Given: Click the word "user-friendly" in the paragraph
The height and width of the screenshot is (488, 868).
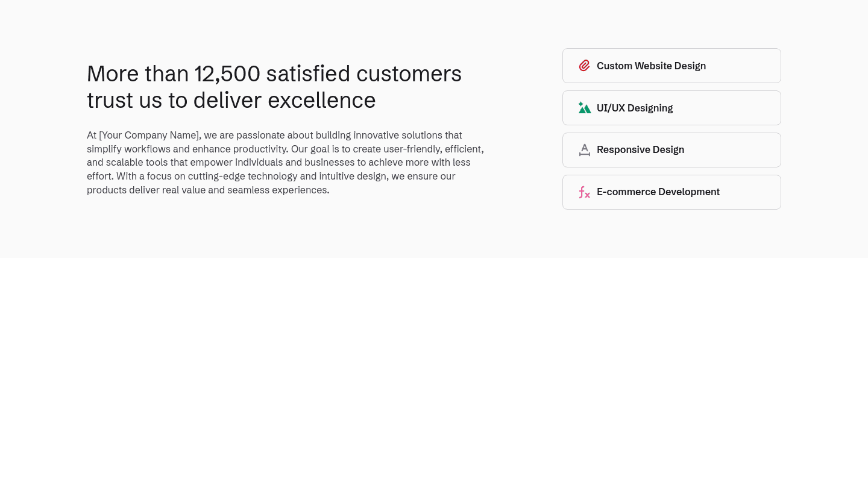Looking at the screenshot, I should pos(412,149).
